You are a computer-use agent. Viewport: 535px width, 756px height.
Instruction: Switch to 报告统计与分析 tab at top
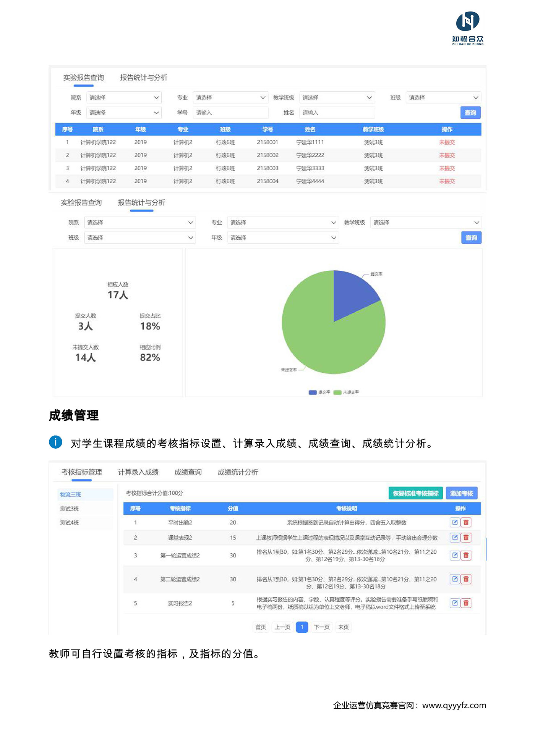(x=144, y=78)
